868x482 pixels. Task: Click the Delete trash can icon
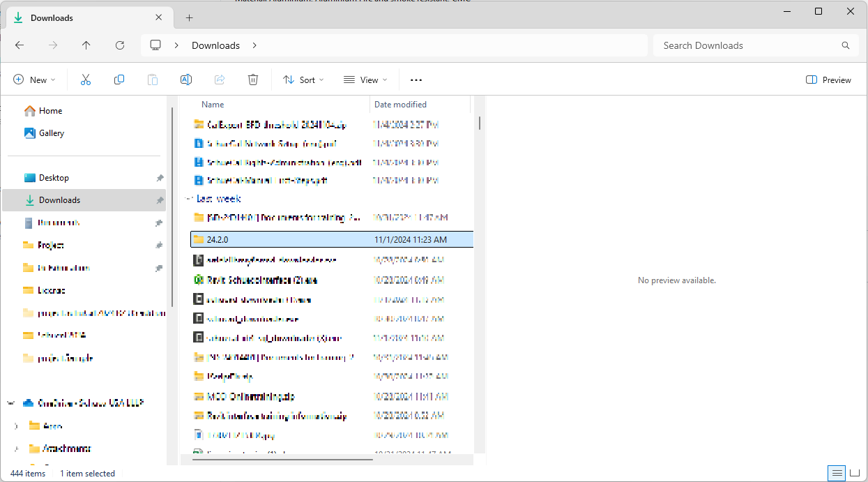253,80
